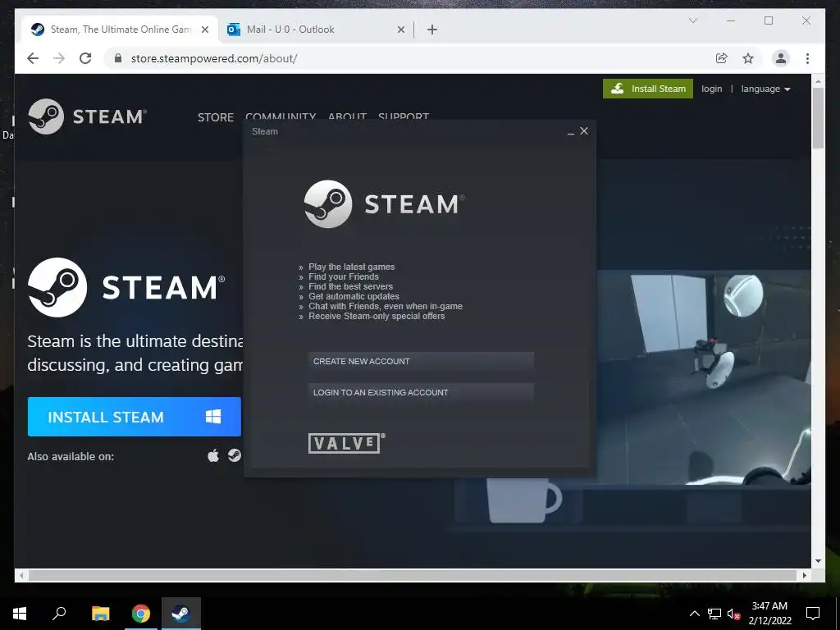Click the scroll down arrow
Viewport: 840px width, 630px height.
click(x=818, y=561)
